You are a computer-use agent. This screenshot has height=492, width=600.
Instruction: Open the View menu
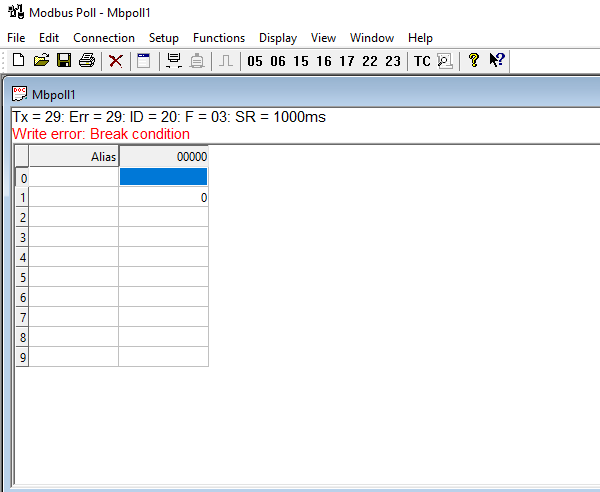tap(323, 38)
